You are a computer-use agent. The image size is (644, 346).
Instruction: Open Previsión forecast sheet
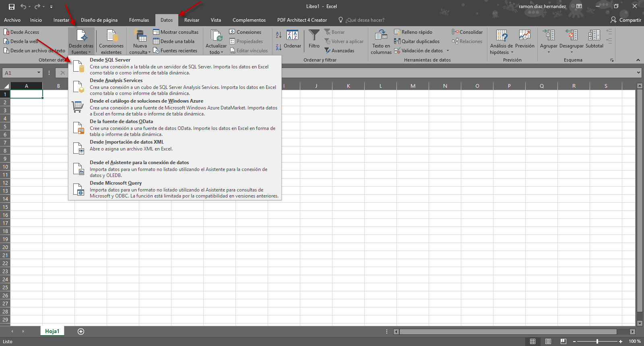(x=524, y=39)
